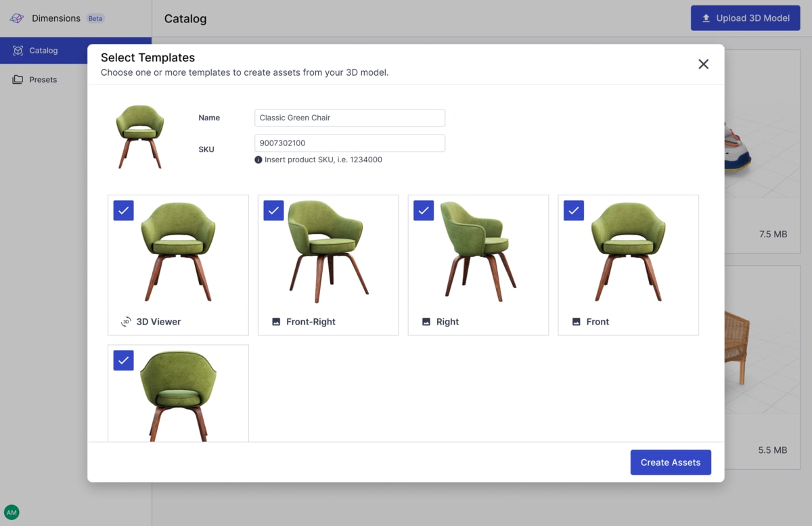Image resolution: width=812 pixels, height=526 pixels.
Task: Click the folder icon beside Presets
Action: (17, 79)
